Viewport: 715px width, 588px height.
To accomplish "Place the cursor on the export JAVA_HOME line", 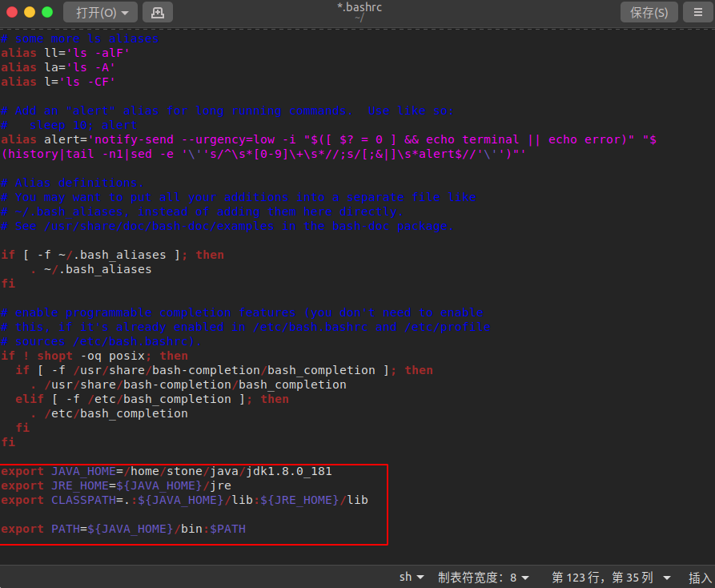I will point(166,471).
